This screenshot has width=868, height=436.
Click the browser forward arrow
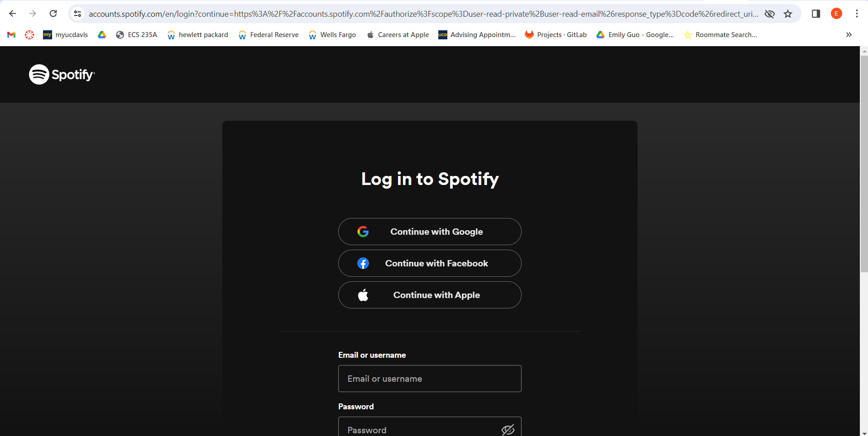point(33,14)
